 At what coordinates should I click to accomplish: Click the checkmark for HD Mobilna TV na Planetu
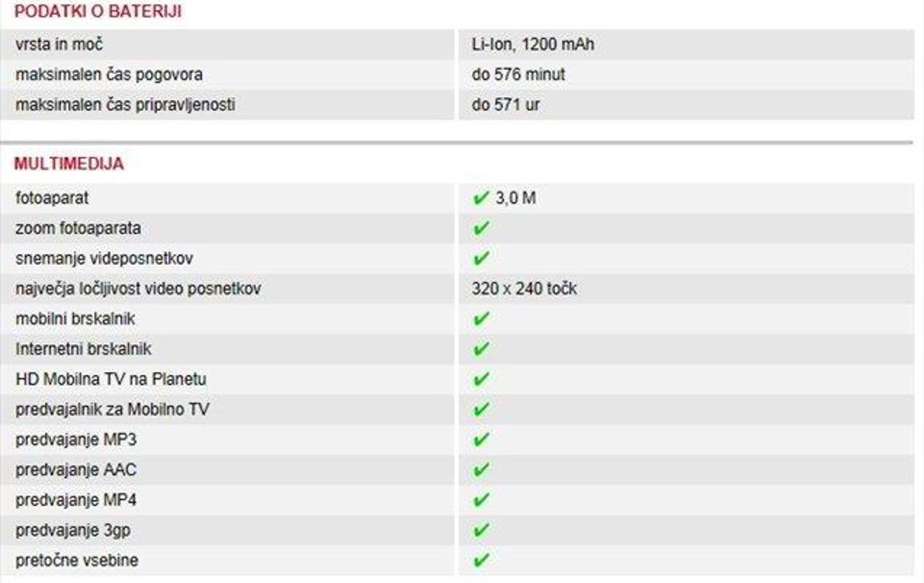[x=481, y=380]
